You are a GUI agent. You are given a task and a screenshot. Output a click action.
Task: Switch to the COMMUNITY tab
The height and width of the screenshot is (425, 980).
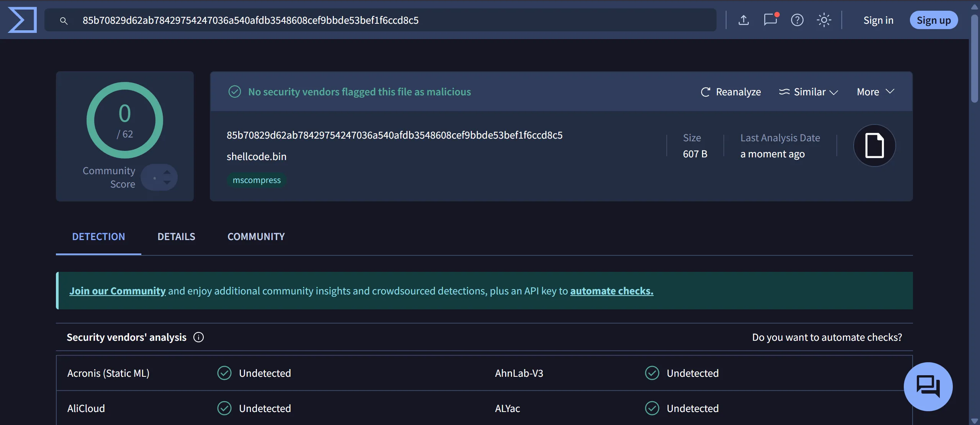(x=256, y=237)
